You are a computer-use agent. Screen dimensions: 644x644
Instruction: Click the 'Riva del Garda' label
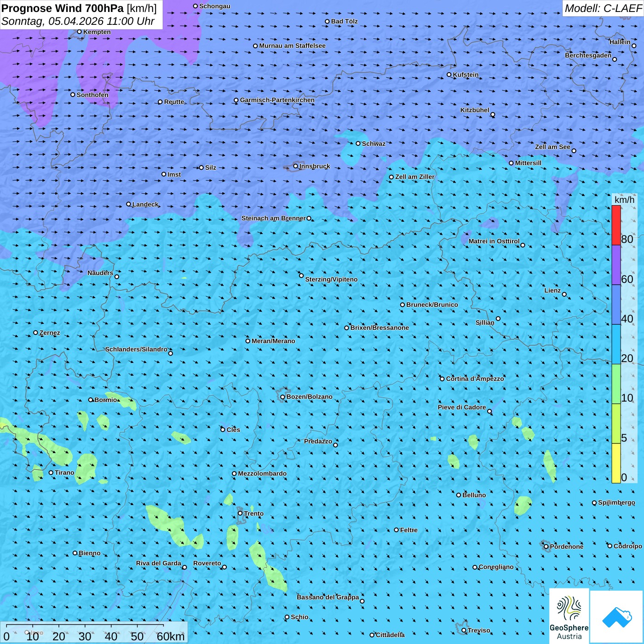[159, 563]
